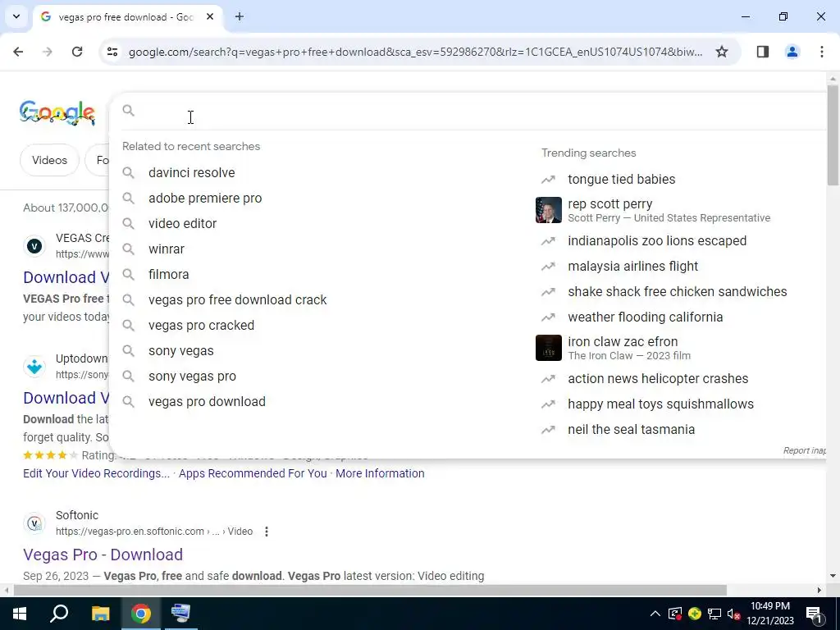This screenshot has height=630, width=840.
Task: Close the vegas pro free download tab
Action: pos(210,17)
